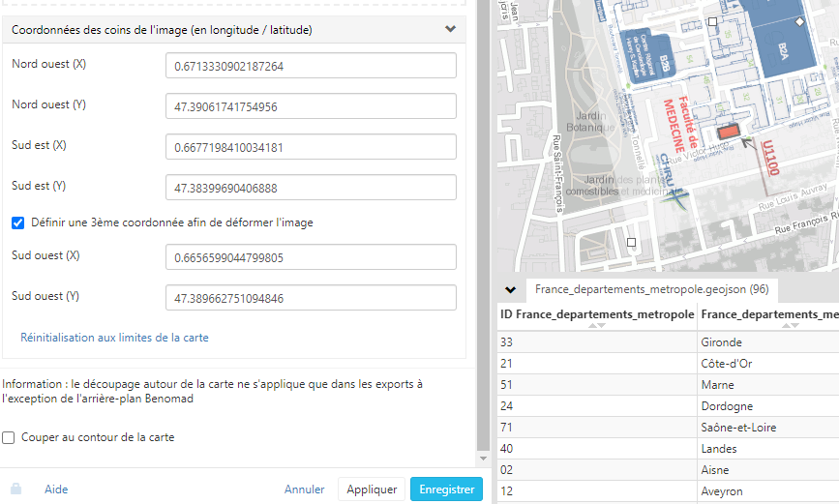
Task: Open the Aide help link
Action: point(56,489)
